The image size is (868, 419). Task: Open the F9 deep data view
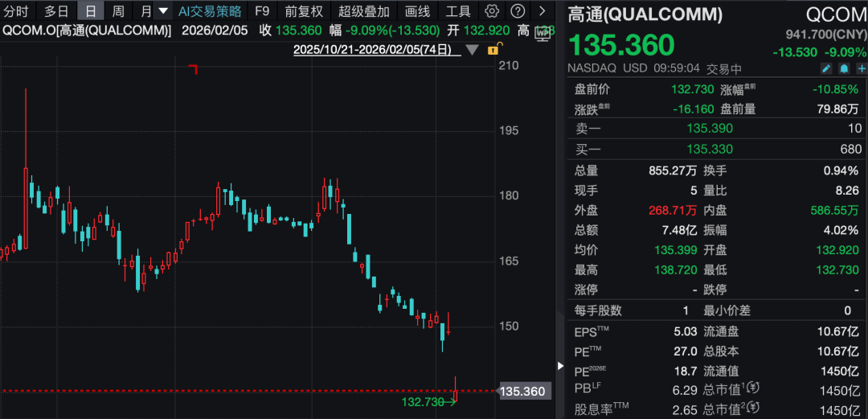(262, 10)
